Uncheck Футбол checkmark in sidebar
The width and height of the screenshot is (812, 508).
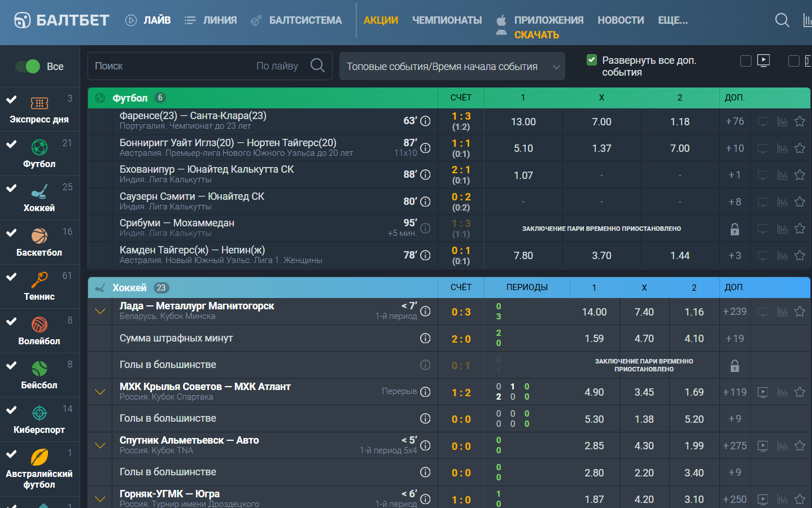click(11, 144)
